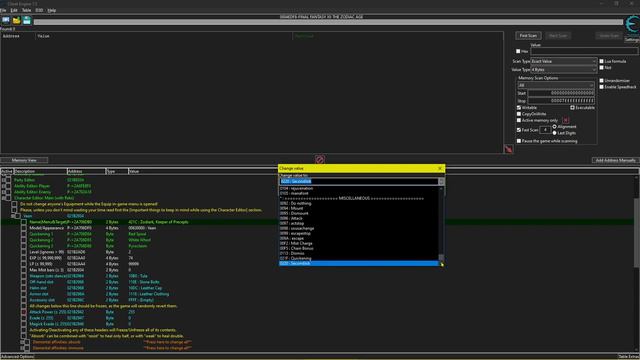Select the Alignment radio button
The image size is (640, 360).
pos(554,127)
